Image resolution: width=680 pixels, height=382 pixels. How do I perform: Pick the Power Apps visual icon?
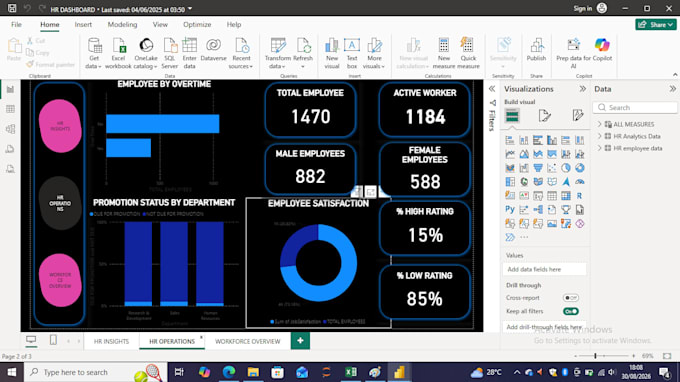pyautogui.click(x=579, y=224)
